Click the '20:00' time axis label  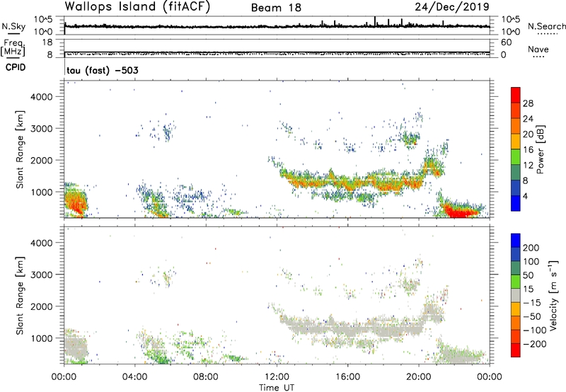[418, 377]
